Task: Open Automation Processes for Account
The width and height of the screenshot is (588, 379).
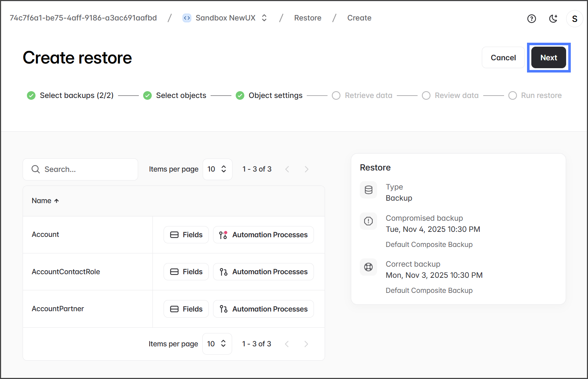Action: [x=263, y=235]
